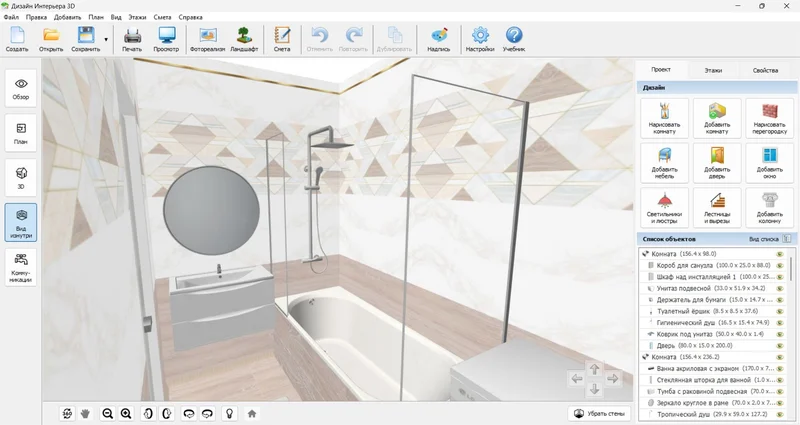This screenshot has width=800, height=425.
Task: Hide Короб для санузла via eye
Action: 780,265
